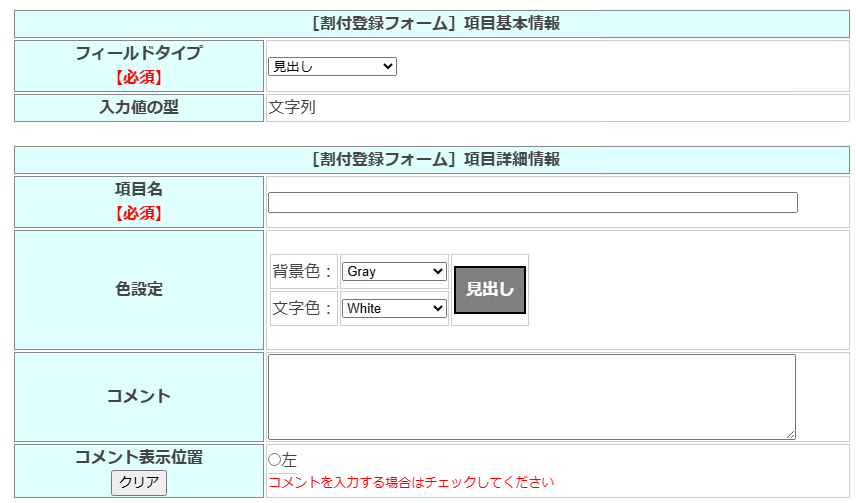Click the 入力値の型 label
The height and width of the screenshot is (503, 856).
click(x=139, y=108)
